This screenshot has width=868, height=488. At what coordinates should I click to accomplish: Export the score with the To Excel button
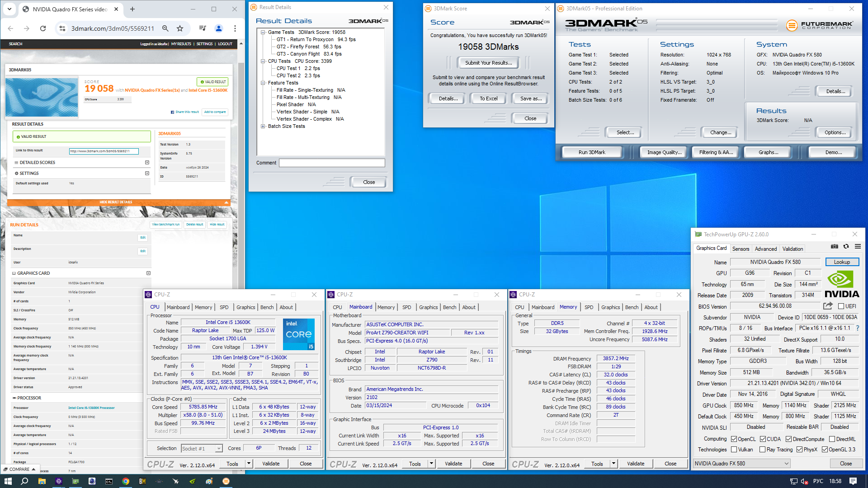[x=488, y=99]
